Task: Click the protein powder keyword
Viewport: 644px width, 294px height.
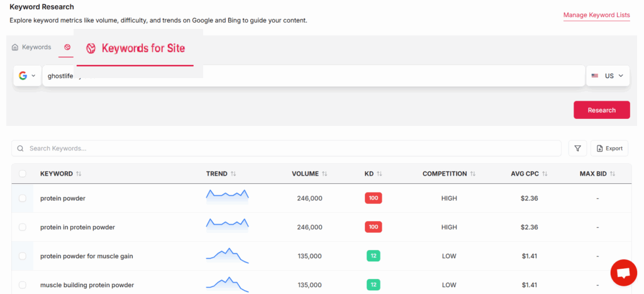Action: (x=63, y=198)
